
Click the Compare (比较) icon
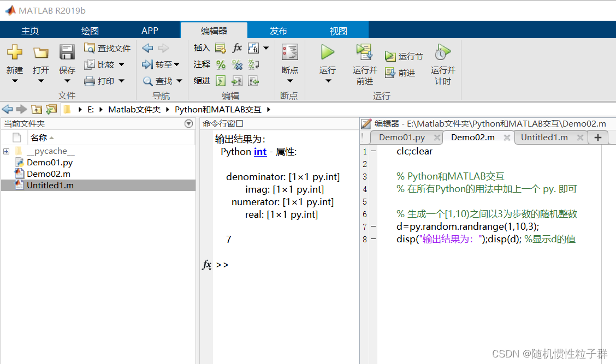tap(89, 64)
